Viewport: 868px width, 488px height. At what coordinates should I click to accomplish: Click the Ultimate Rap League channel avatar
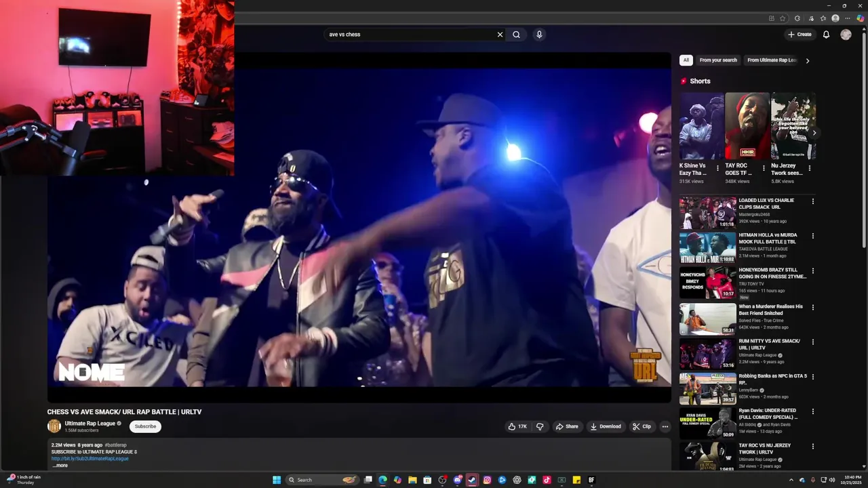[x=54, y=426]
